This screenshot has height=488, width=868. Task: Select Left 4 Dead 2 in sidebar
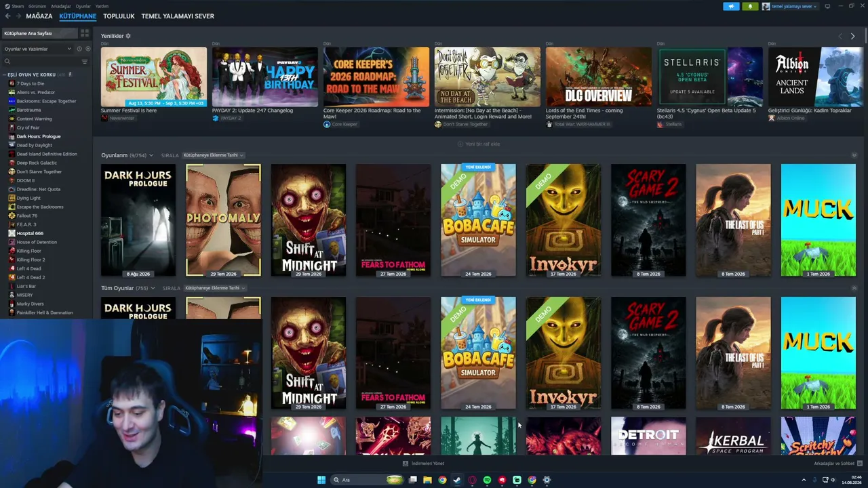click(31, 277)
